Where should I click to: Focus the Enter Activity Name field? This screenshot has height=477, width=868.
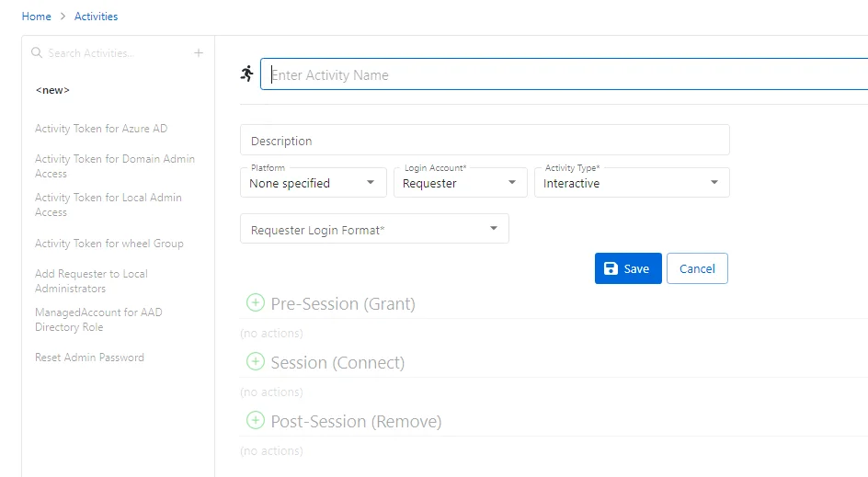tap(564, 74)
